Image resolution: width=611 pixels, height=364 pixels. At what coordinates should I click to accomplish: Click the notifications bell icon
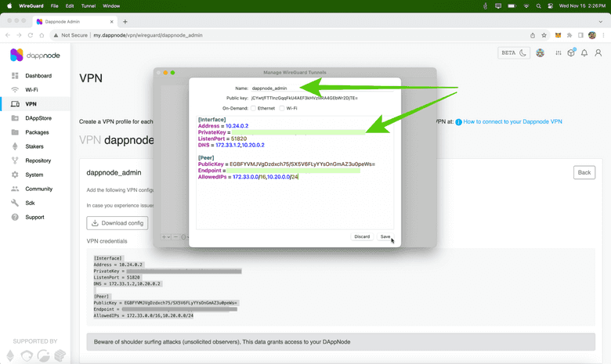pyautogui.click(x=584, y=52)
